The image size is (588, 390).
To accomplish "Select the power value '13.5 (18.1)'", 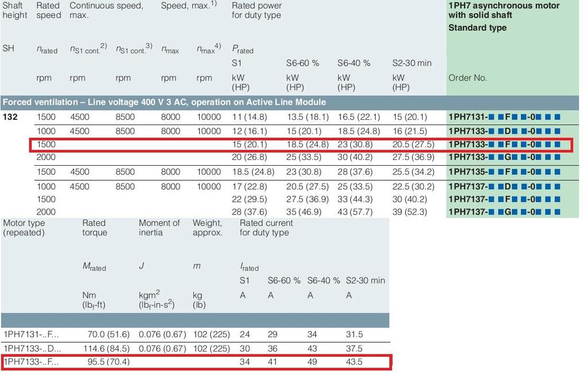I will click(308, 117).
